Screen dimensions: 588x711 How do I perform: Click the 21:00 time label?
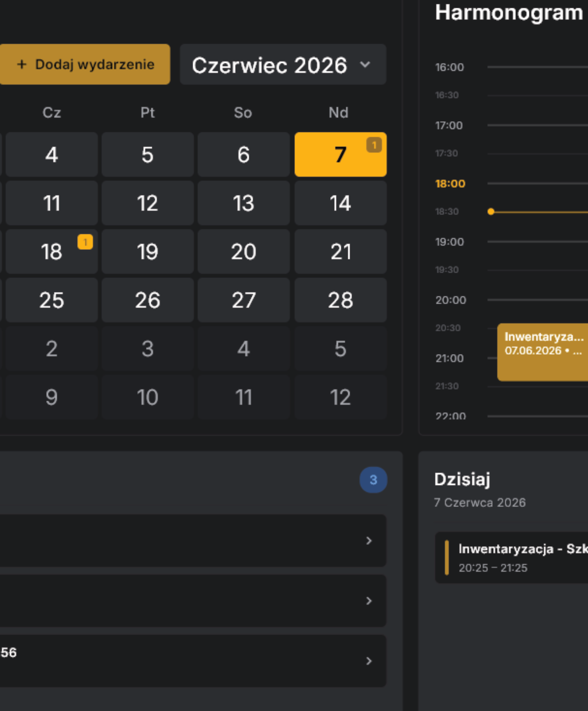pos(450,358)
